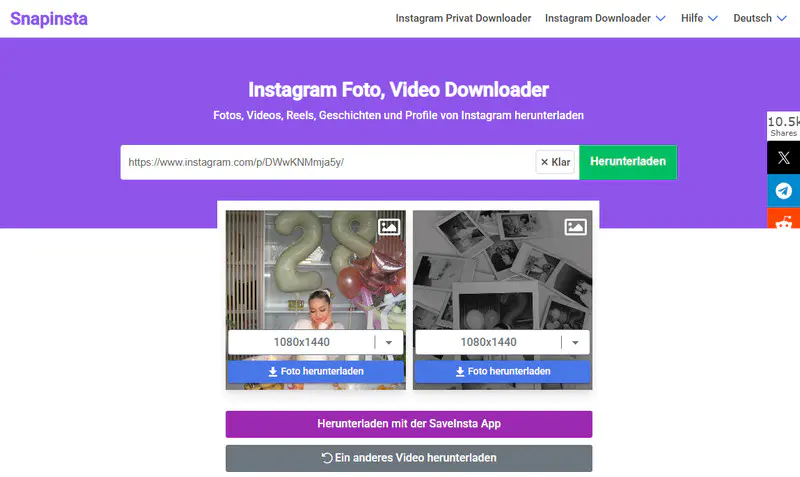This screenshot has width=800, height=477.
Task: Open Instagram Privat Downloader page
Action: click(x=463, y=18)
